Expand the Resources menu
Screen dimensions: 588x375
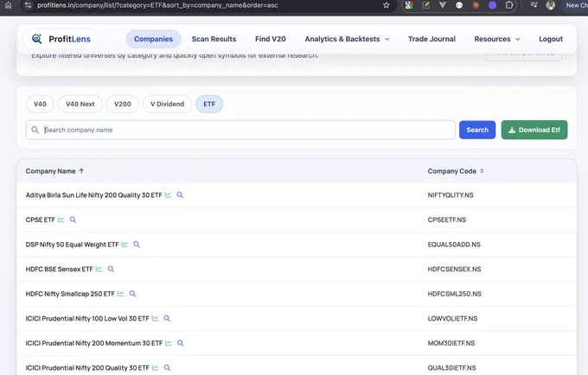pyautogui.click(x=497, y=39)
